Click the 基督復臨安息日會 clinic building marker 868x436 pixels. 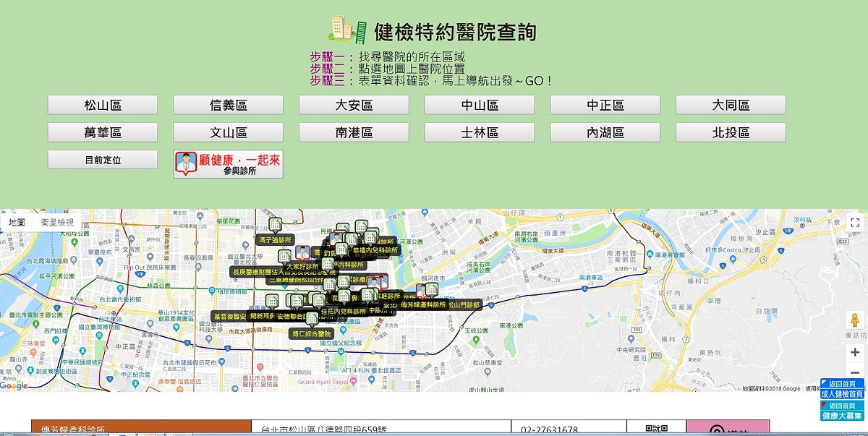click(x=273, y=302)
